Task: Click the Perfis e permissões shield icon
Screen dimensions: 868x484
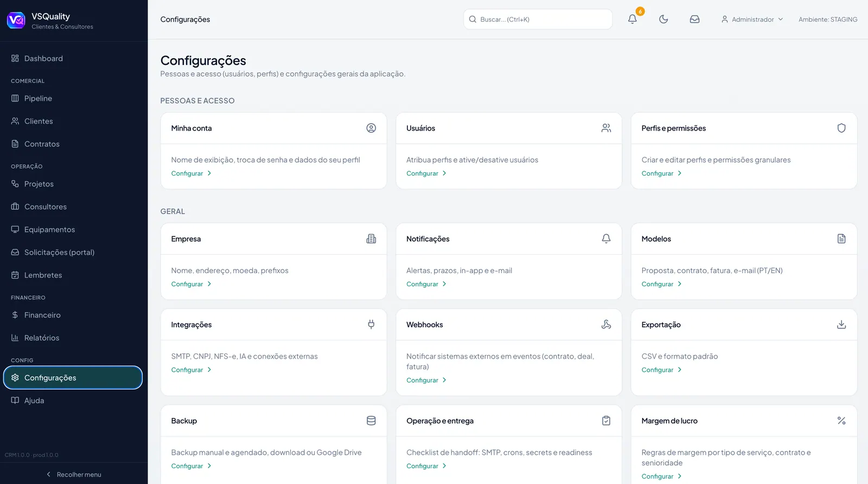Action: [x=841, y=128]
